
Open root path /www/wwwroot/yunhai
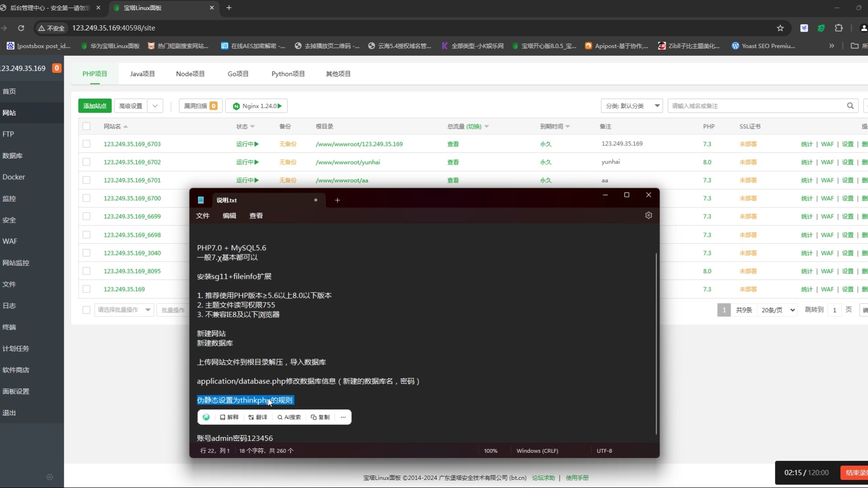pyautogui.click(x=348, y=162)
